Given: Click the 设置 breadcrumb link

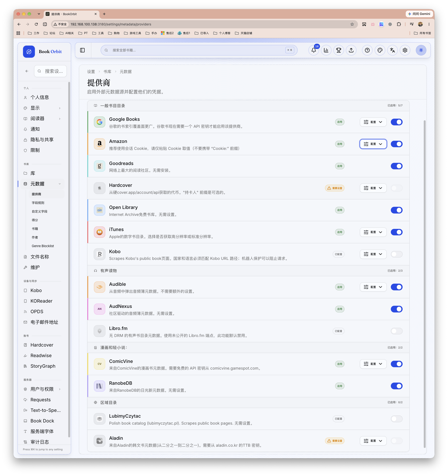Looking at the screenshot, I should tap(91, 72).
